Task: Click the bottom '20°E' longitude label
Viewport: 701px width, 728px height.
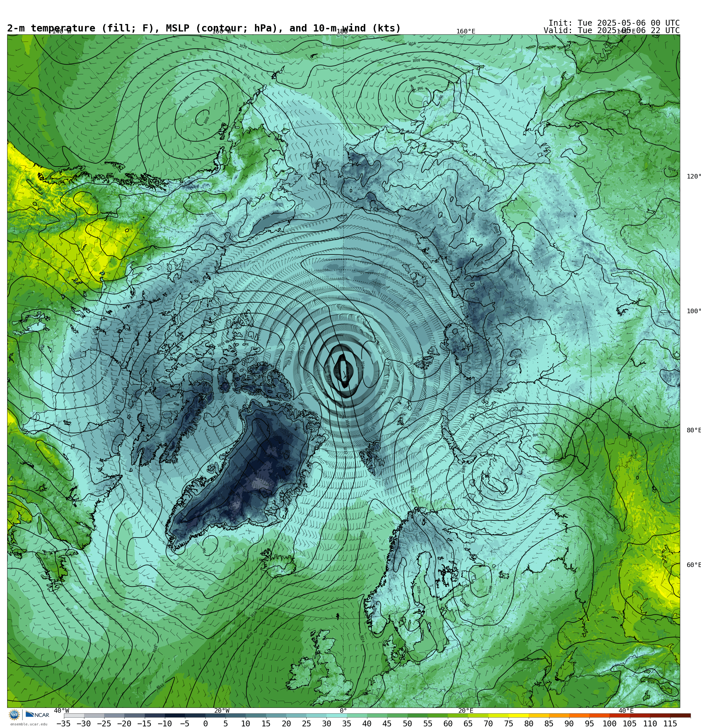Action: [x=466, y=710]
